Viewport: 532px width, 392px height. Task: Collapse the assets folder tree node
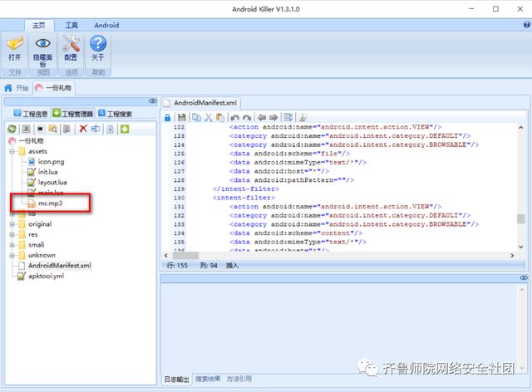click(x=12, y=151)
